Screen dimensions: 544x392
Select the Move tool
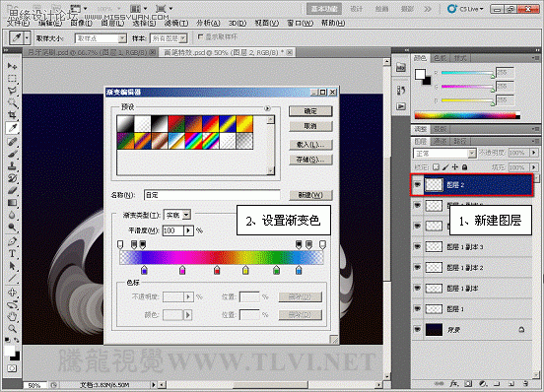pyautogui.click(x=12, y=66)
